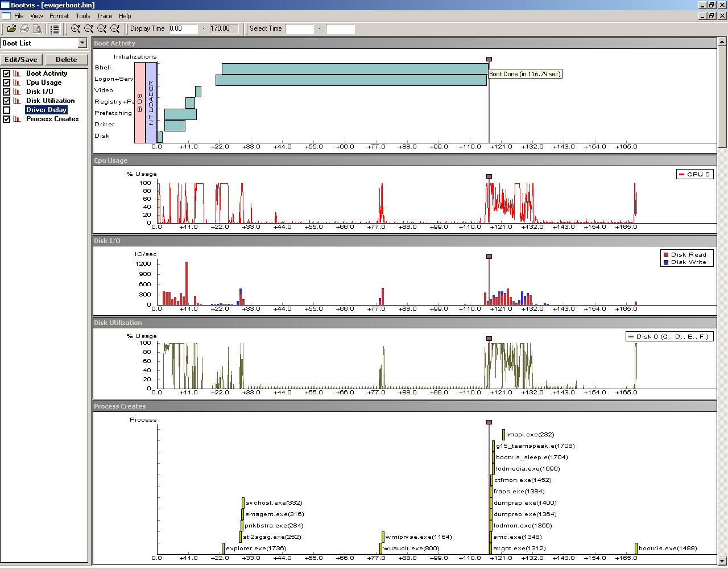Enable the Driver Delay checkbox
The image size is (728, 569).
pyautogui.click(x=7, y=110)
